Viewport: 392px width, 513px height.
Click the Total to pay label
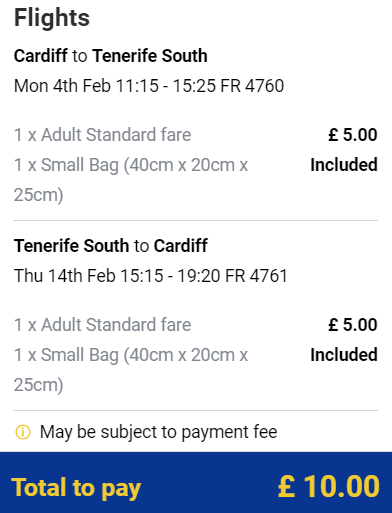coord(76,488)
